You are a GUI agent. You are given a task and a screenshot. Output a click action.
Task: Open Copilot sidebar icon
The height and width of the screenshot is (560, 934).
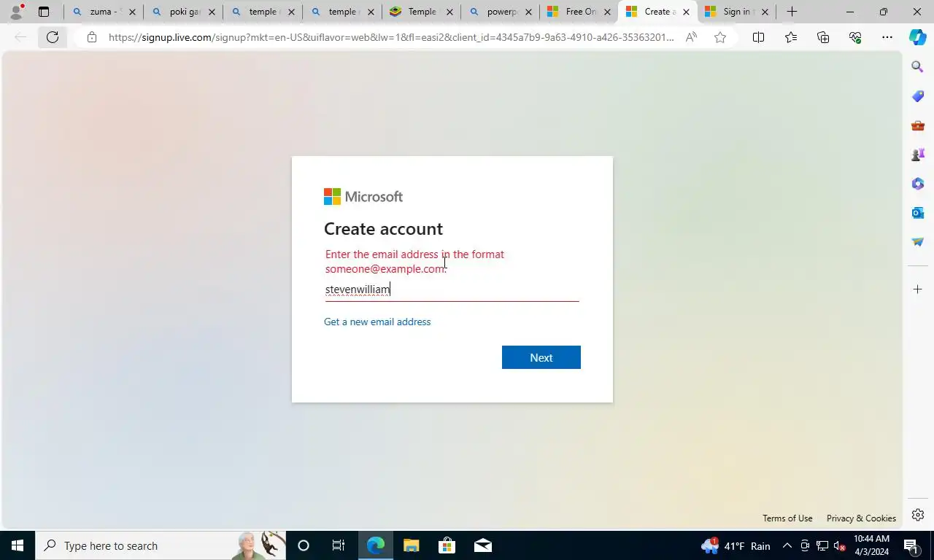point(918,37)
